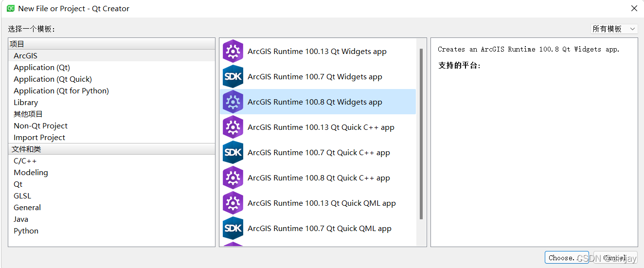Select the Modeling file category

111,172
